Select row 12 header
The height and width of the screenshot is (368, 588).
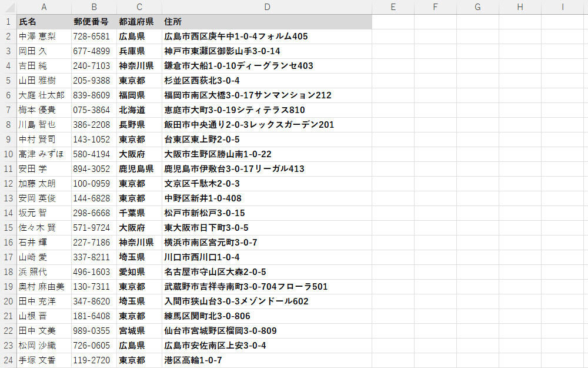(8, 184)
